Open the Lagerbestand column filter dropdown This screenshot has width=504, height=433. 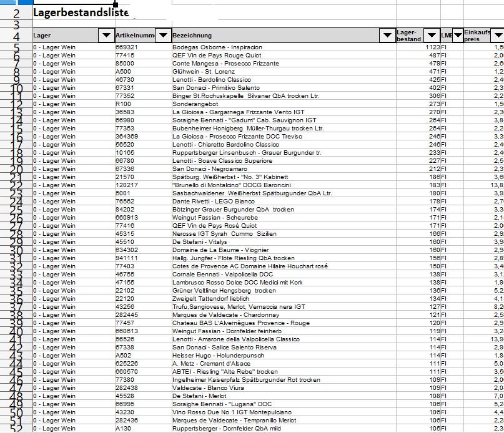click(432, 36)
